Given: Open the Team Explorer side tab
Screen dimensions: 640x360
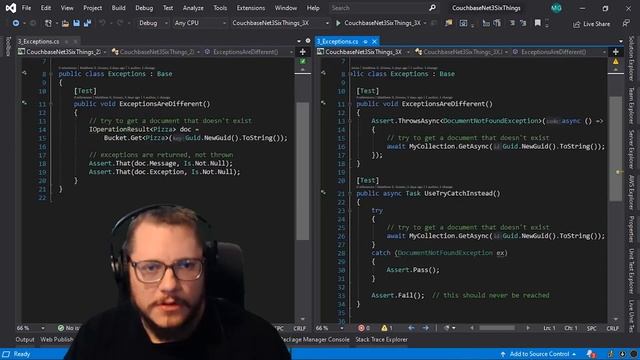Looking at the screenshot, I should 631,105.
